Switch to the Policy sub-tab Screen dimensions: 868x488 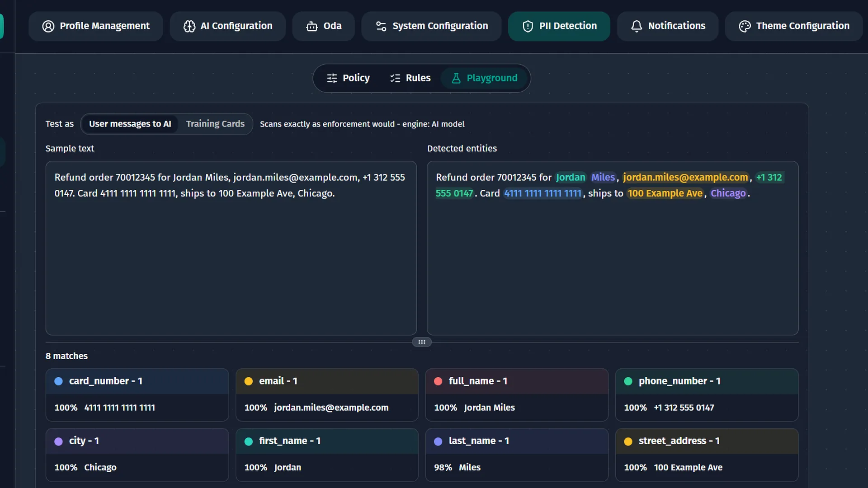[x=348, y=78]
